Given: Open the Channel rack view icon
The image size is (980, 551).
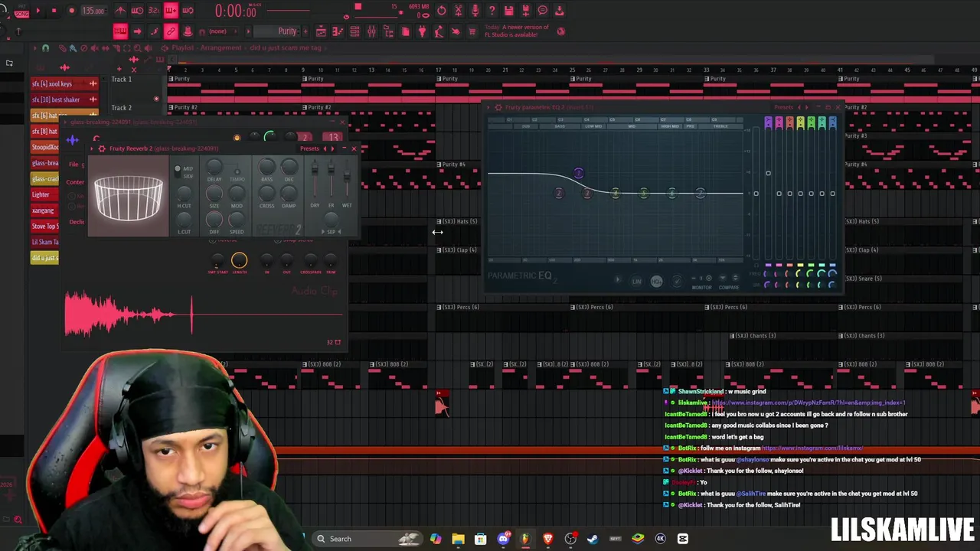Looking at the screenshot, I should (x=354, y=31).
